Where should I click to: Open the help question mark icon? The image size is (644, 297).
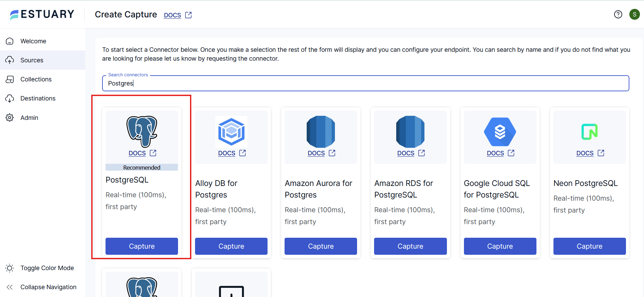pyautogui.click(x=618, y=14)
